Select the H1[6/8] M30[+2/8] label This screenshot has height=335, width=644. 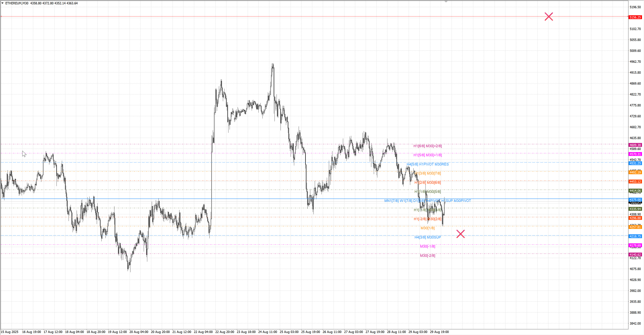click(x=427, y=146)
